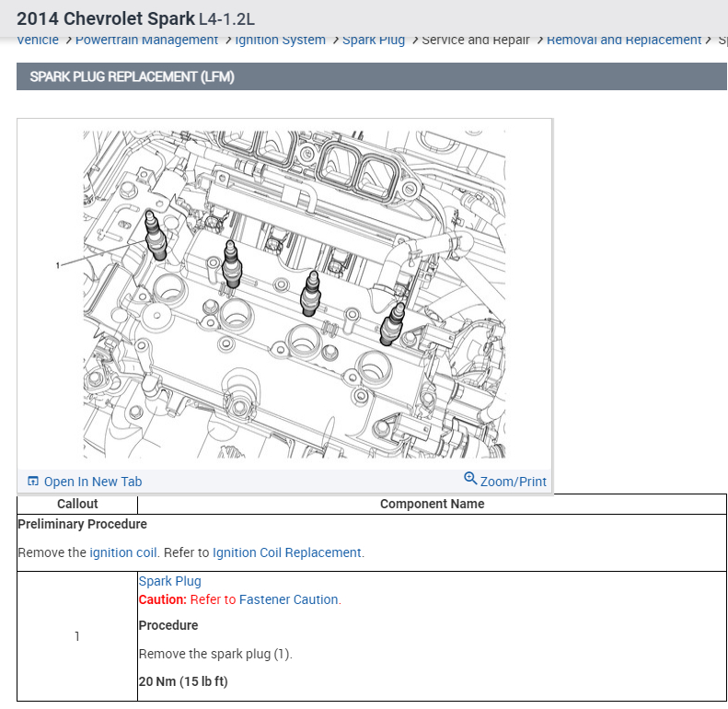Go to Powertrain Management breadcrumb
This screenshot has width=728, height=709.
(x=146, y=40)
